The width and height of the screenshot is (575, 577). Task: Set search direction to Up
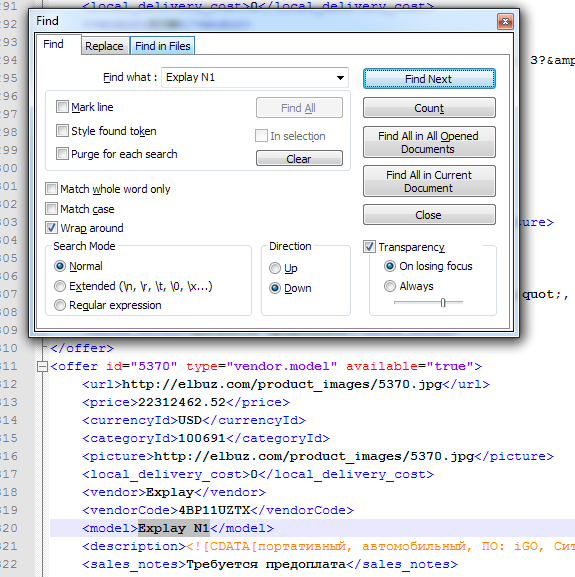275,268
